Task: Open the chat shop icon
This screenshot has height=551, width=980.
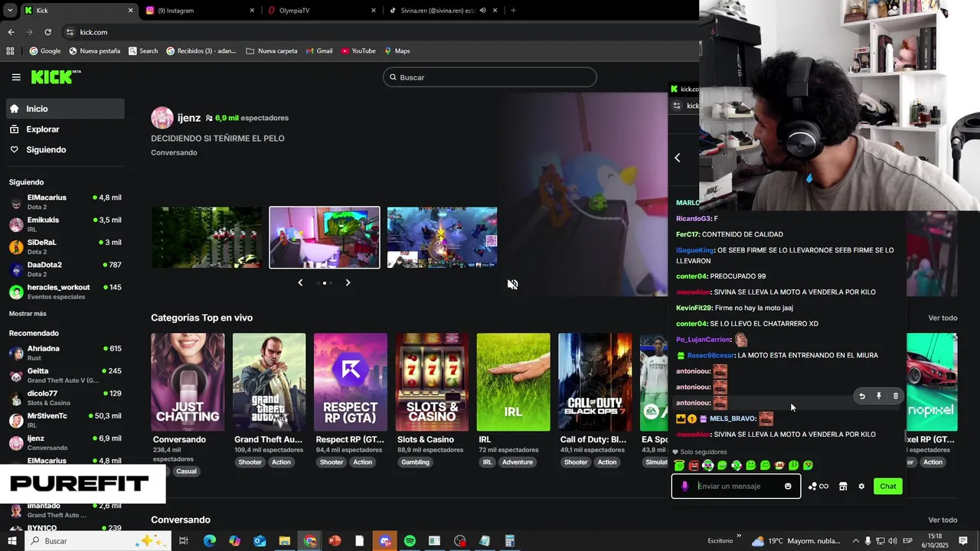Action: point(843,486)
